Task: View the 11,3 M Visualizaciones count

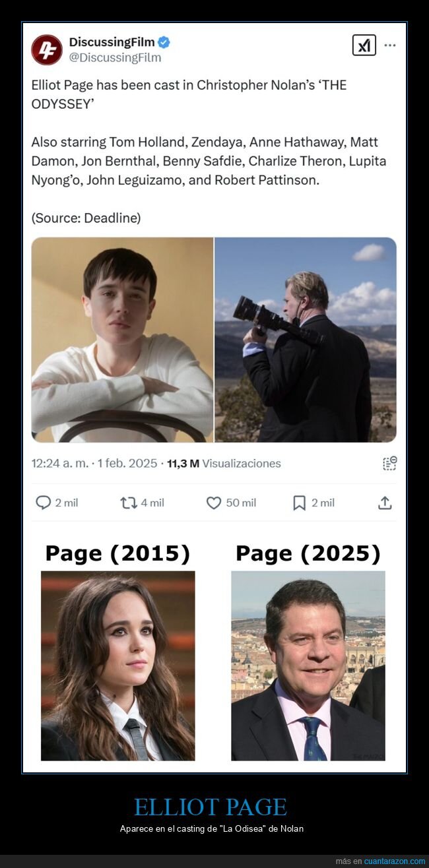Action: coord(224,463)
